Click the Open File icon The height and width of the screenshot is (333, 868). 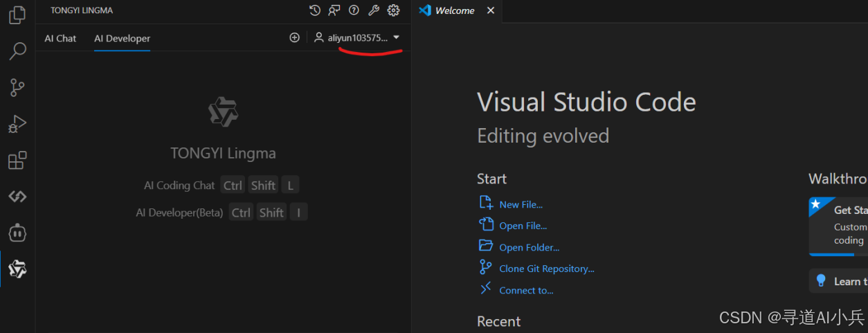coord(486,224)
